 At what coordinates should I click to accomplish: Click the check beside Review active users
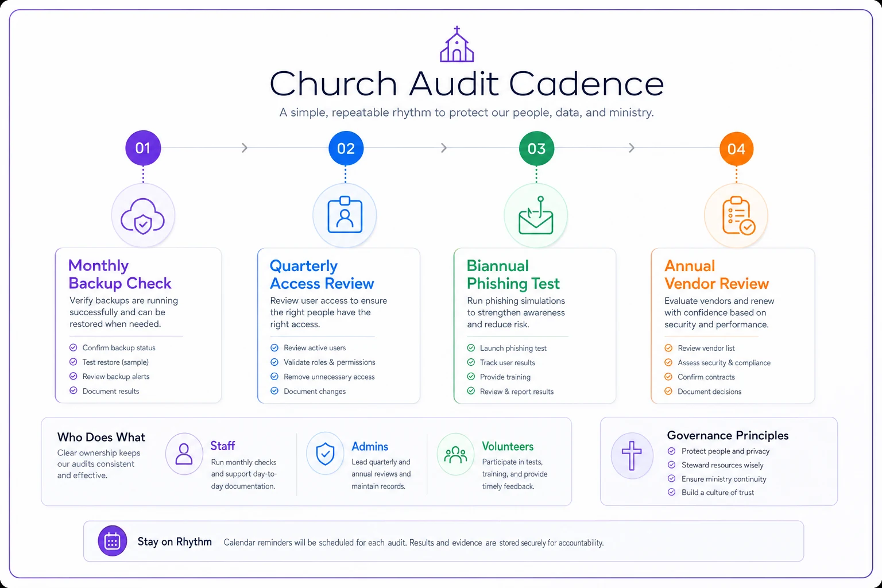[x=274, y=347]
